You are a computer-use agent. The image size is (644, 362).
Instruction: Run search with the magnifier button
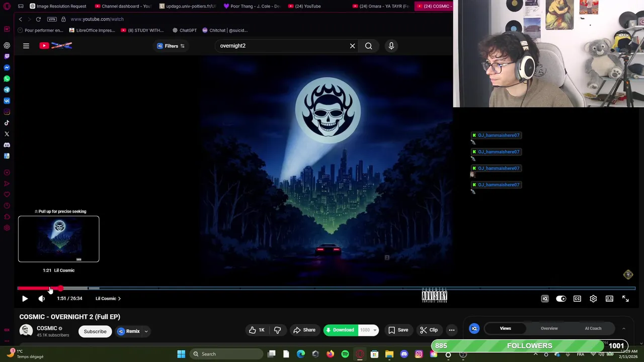(x=369, y=46)
